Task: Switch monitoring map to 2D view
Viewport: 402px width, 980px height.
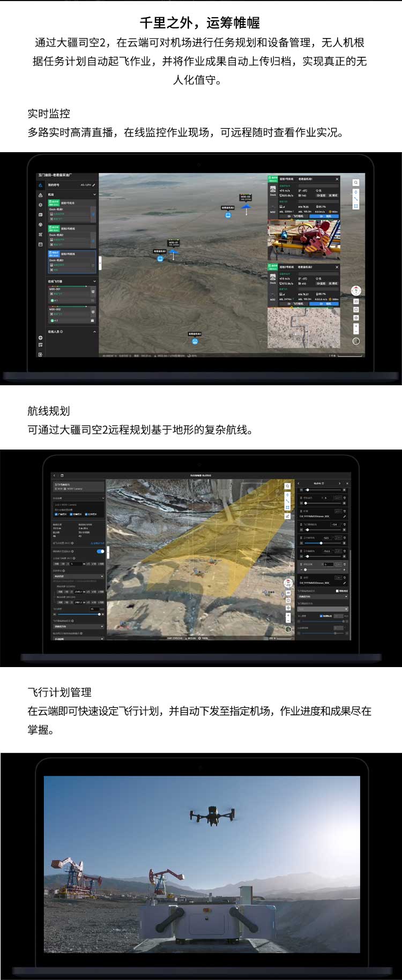Action: 356,301
